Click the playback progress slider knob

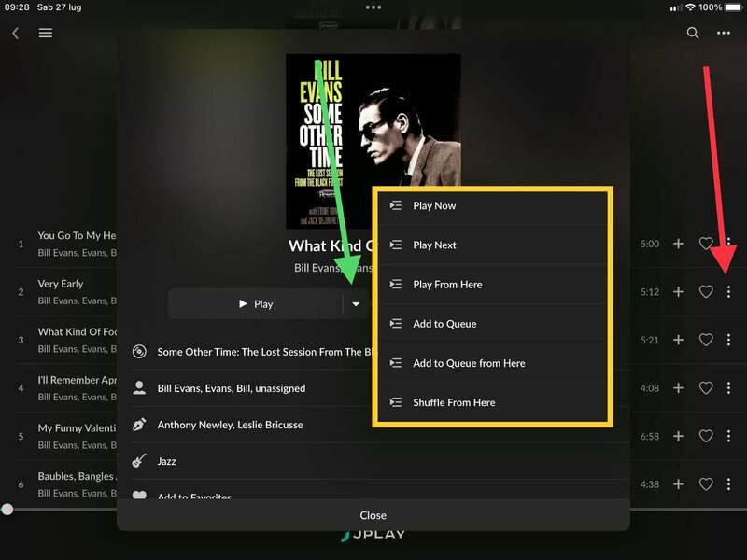point(7,510)
